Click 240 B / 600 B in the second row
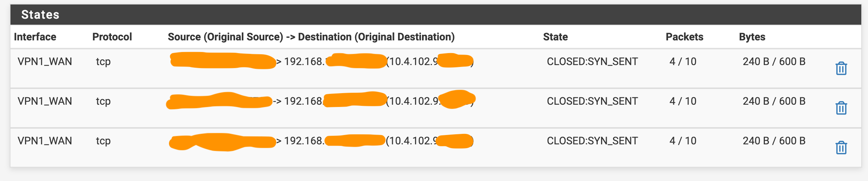This screenshot has width=868, height=181. click(774, 101)
